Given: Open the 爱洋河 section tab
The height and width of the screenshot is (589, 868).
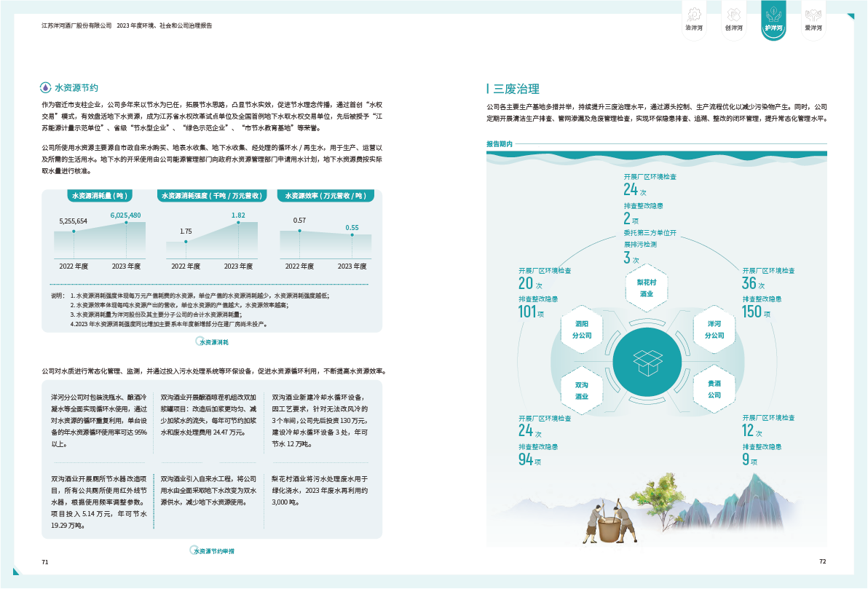Looking at the screenshot, I should [813, 28].
